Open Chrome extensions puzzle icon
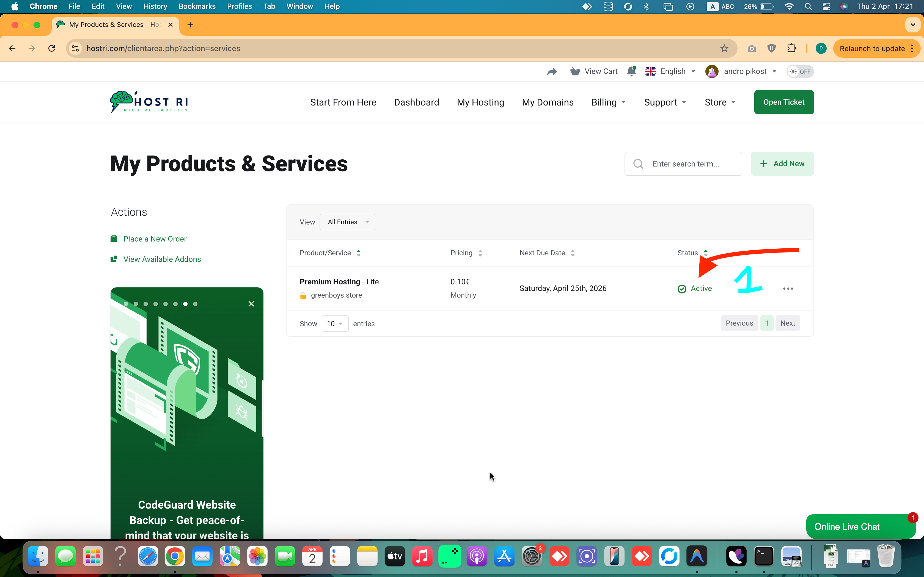 [x=791, y=48]
